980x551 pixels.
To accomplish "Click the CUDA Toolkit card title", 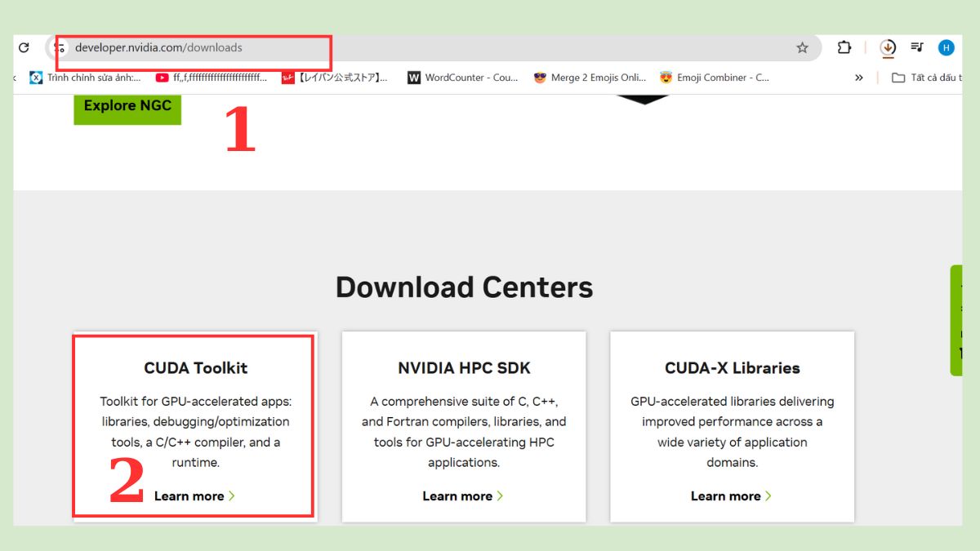I will coord(195,368).
